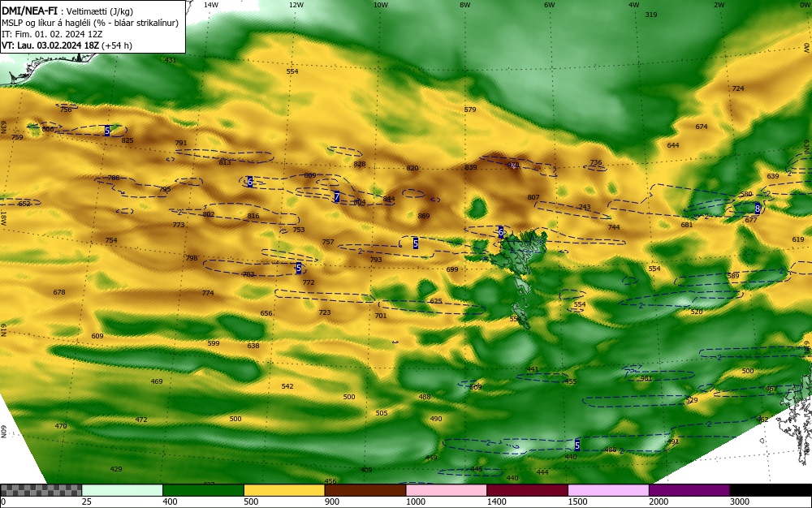The height and width of the screenshot is (508, 812).
Task: Choose the brown 900–1000 legend swatch
Action: pos(365,490)
